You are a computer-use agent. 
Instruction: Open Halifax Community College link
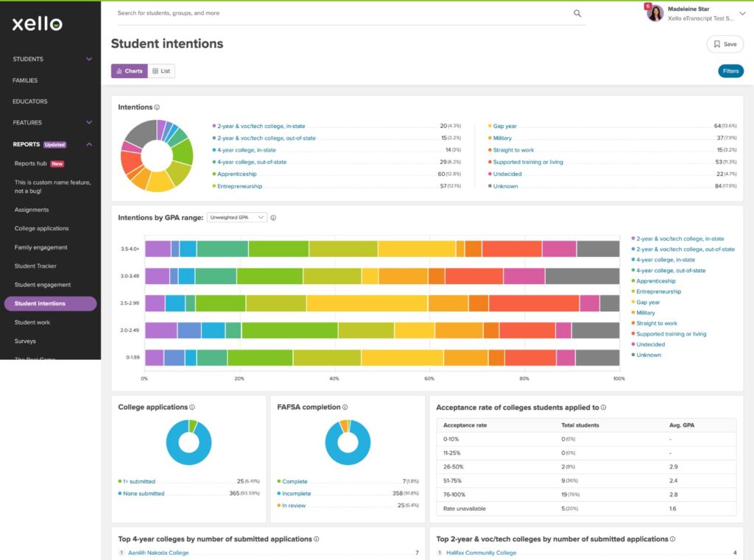point(481,553)
